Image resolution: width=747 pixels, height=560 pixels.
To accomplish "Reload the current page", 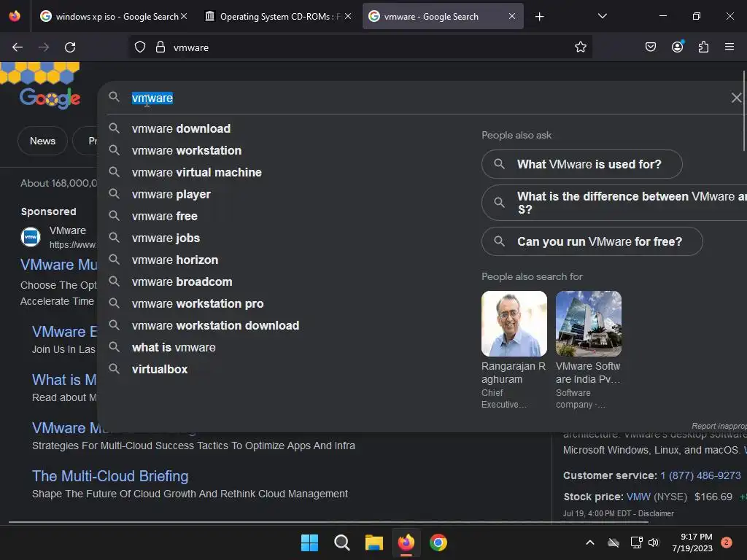I will coord(70,47).
